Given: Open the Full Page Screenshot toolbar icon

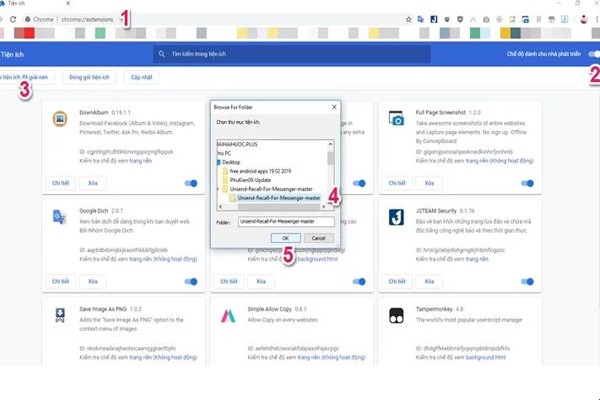Looking at the screenshot, I should [525, 19].
